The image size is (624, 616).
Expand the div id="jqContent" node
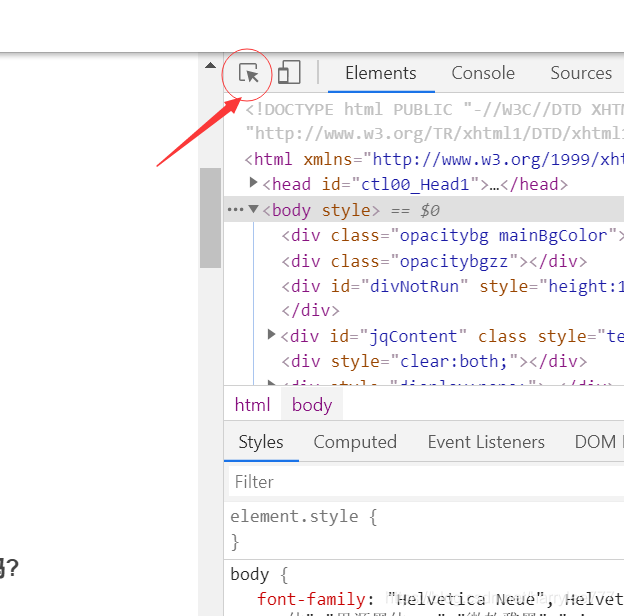[x=271, y=335]
